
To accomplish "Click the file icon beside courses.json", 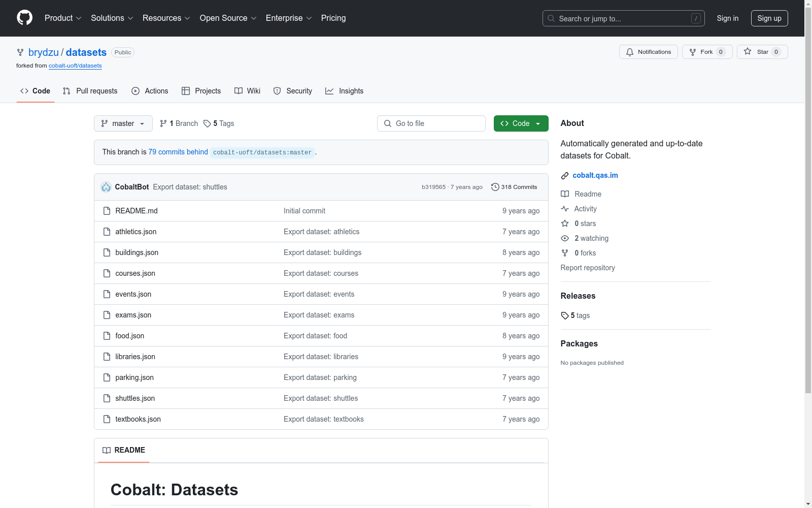I will point(107,273).
